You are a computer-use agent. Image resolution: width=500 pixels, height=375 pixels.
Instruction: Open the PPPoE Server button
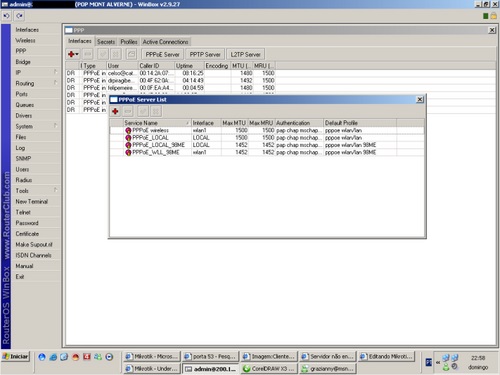point(162,54)
